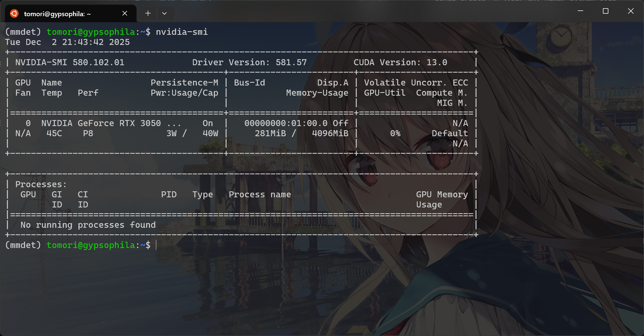
Task: Click the 45C temperature reading
Action: pyautogui.click(x=54, y=133)
